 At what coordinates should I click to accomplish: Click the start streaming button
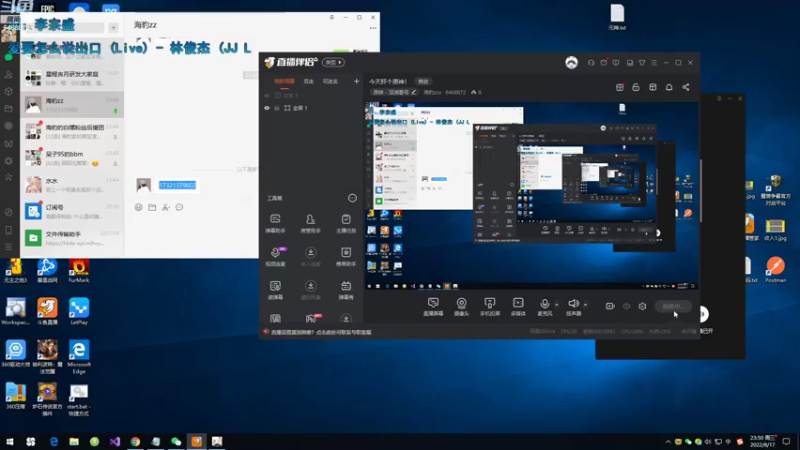coord(672,306)
